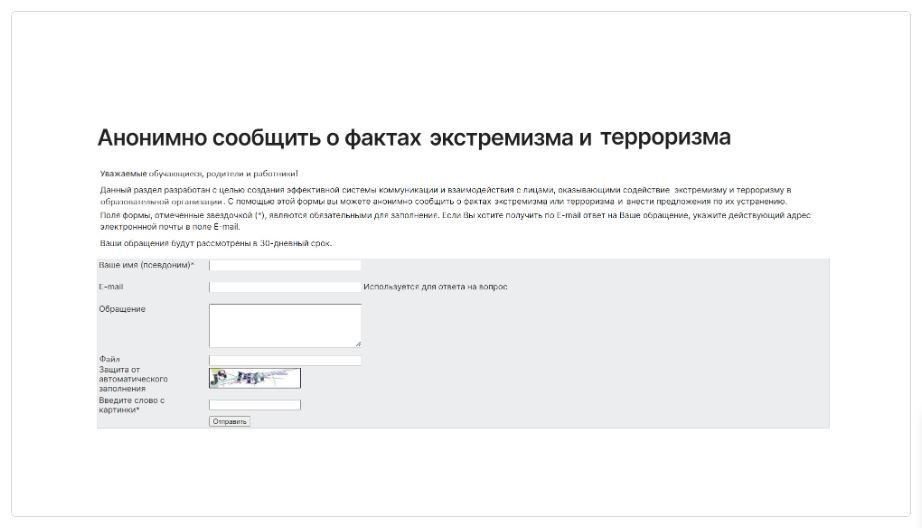Click the 'Файл' label
922x528 pixels.
109,359
